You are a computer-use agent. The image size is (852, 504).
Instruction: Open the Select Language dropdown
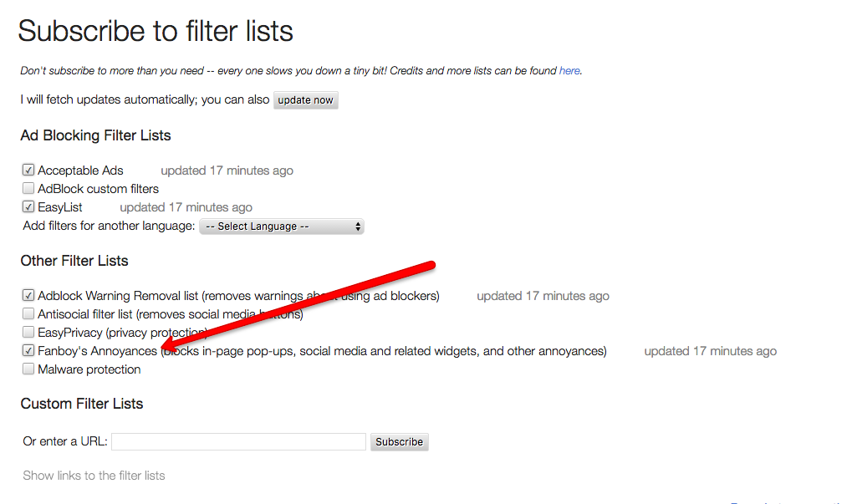(x=281, y=227)
